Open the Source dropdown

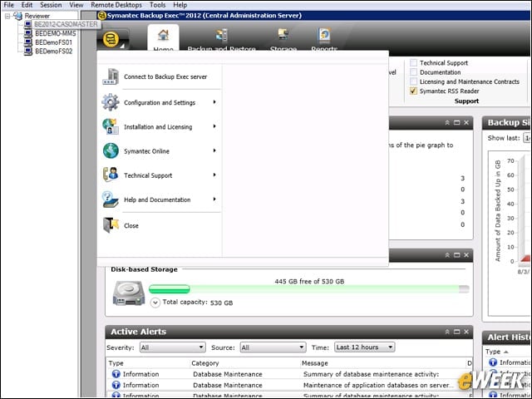pos(273,347)
